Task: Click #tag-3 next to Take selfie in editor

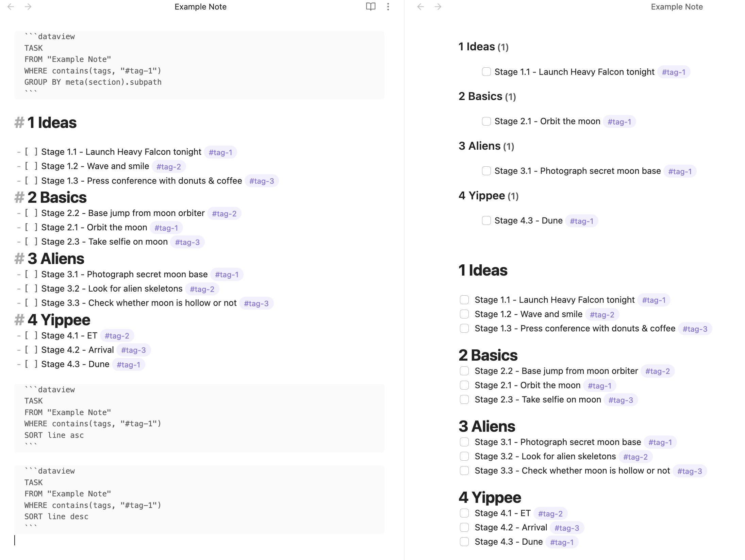Action: pyautogui.click(x=187, y=242)
